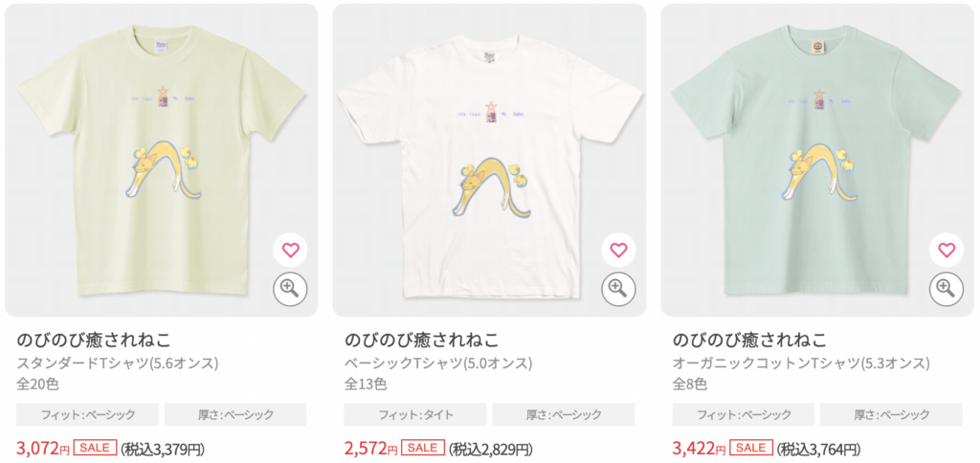Open のびのび癒されねこ title of ベーシックTシャツ

click(421, 340)
